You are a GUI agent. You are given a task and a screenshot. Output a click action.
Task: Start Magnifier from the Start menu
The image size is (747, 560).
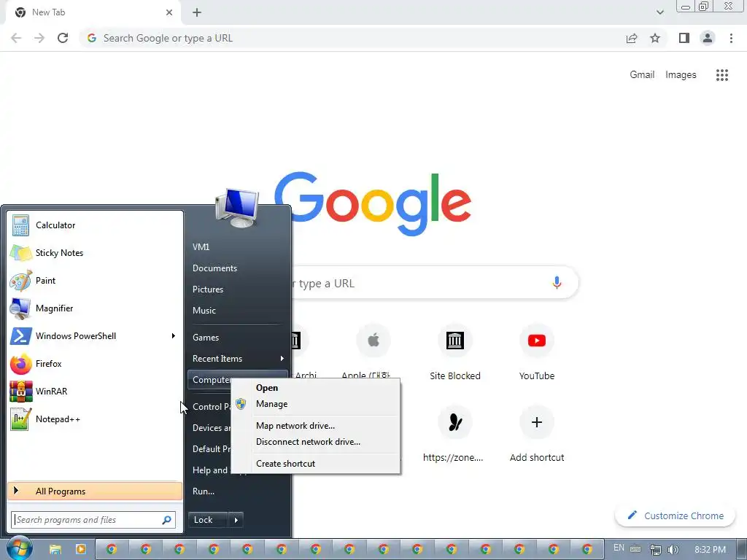pyautogui.click(x=94, y=308)
